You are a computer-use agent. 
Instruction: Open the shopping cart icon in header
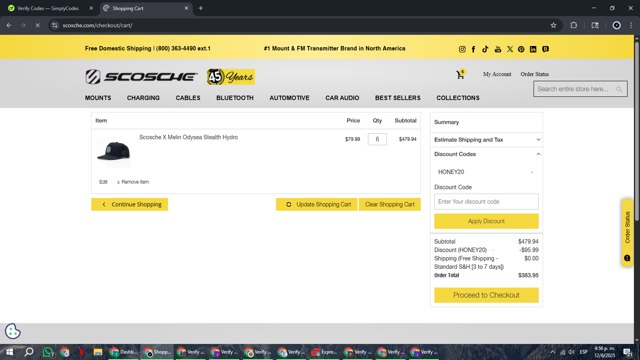tap(460, 74)
